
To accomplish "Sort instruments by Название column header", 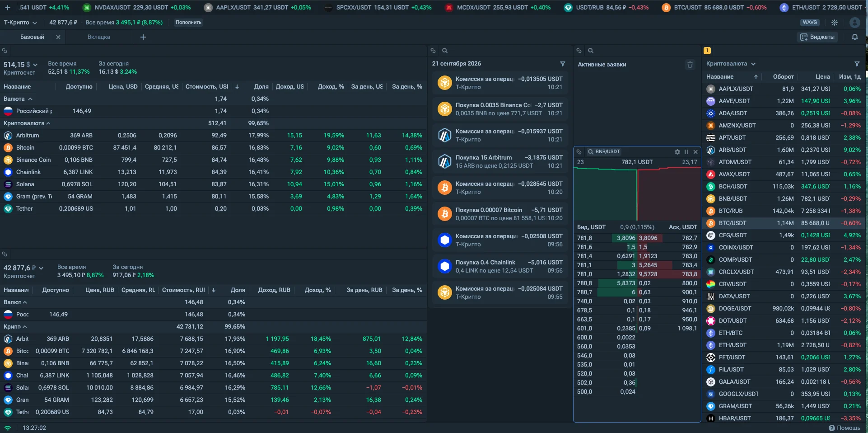I will pyautogui.click(x=720, y=77).
